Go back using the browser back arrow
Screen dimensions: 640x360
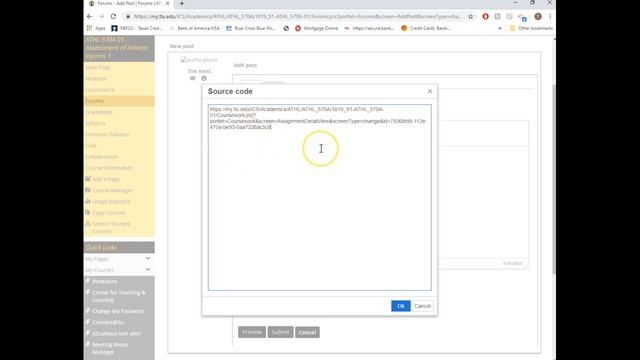tap(90, 16)
